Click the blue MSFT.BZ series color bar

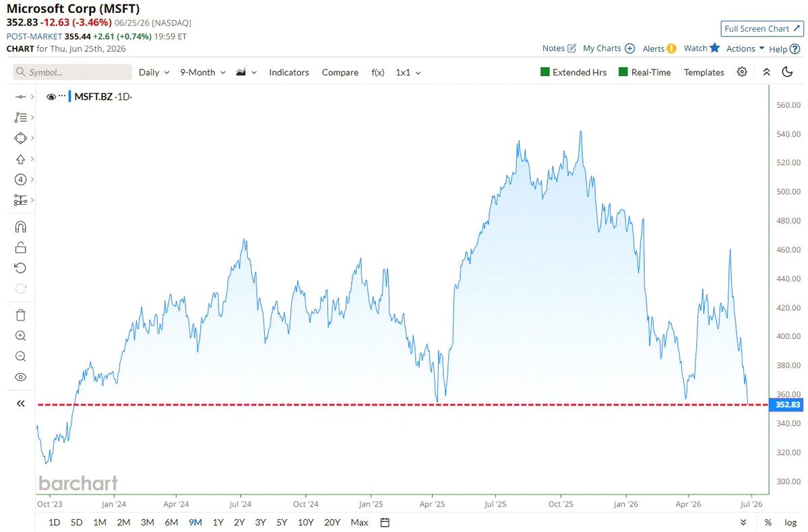pyautogui.click(x=70, y=96)
